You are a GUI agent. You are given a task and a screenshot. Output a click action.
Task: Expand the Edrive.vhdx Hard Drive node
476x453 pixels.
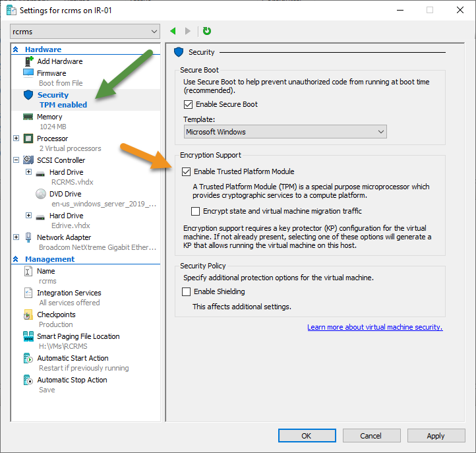point(28,216)
